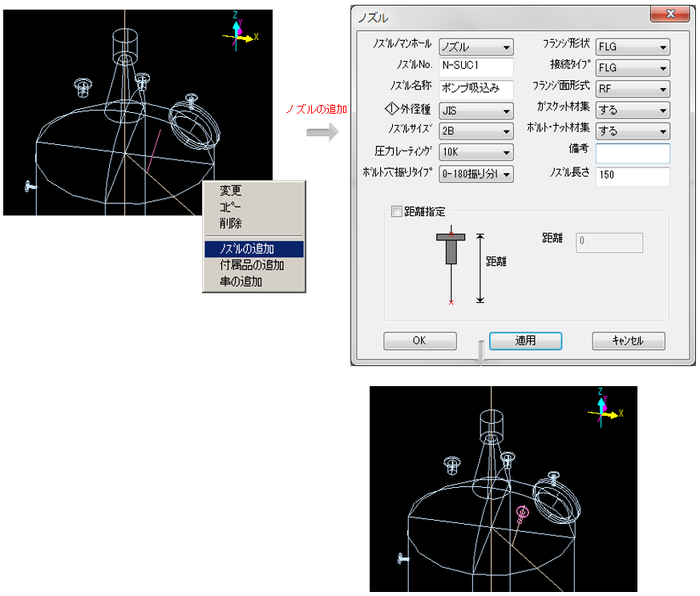Close the ノズル dialog with X button

[661, 15]
